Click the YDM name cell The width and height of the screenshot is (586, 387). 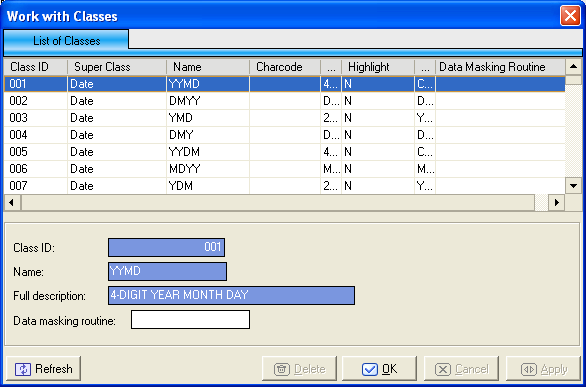tap(208, 186)
